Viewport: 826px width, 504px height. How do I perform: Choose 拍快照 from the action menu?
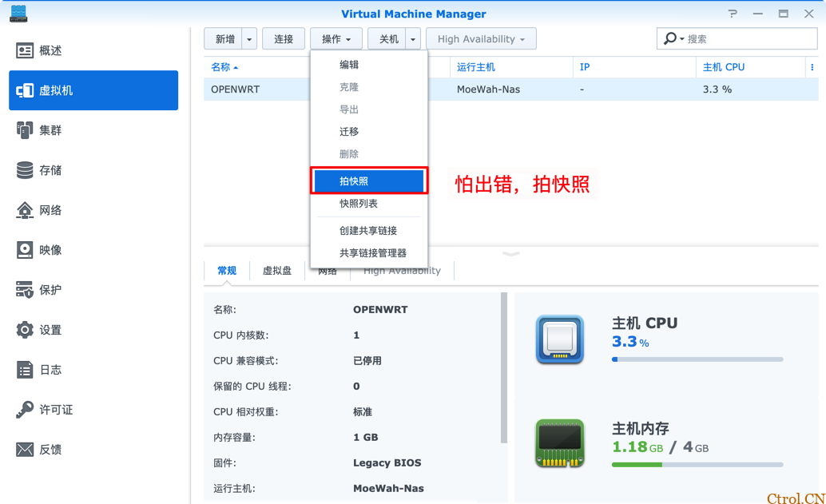368,181
